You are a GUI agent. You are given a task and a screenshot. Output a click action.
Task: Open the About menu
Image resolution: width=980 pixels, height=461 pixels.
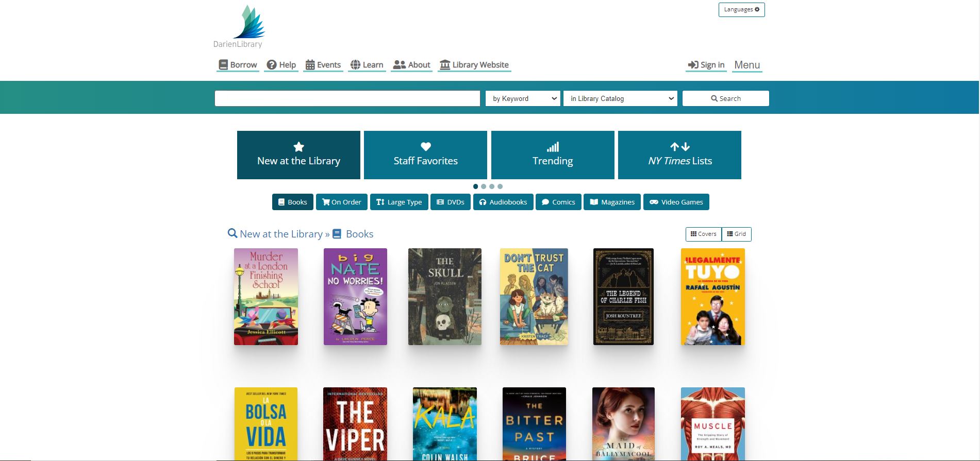411,65
